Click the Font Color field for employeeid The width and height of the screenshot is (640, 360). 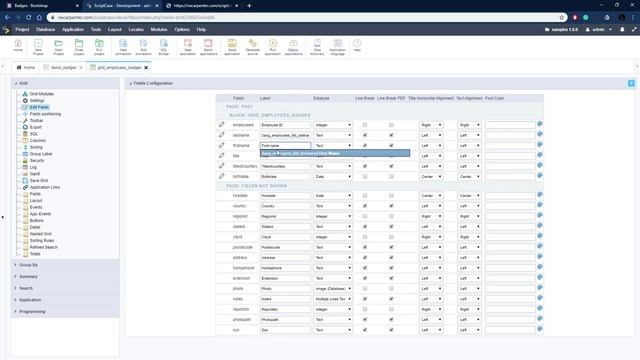[x=510, y=124]
